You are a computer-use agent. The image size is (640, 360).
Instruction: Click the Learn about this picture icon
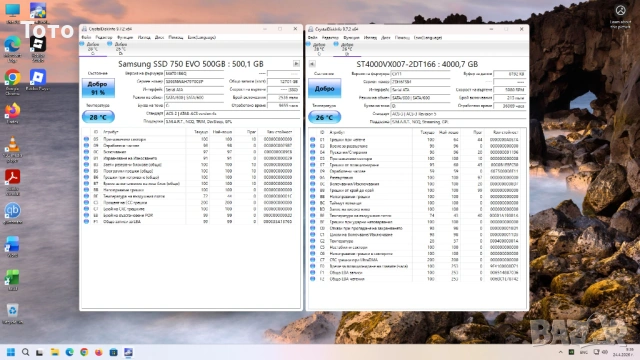[x=620, y=17]
